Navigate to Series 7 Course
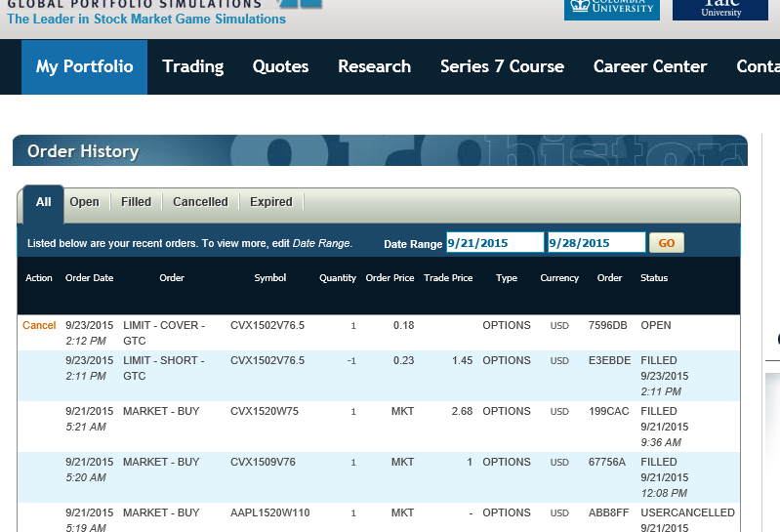 [x=502, y=66]
